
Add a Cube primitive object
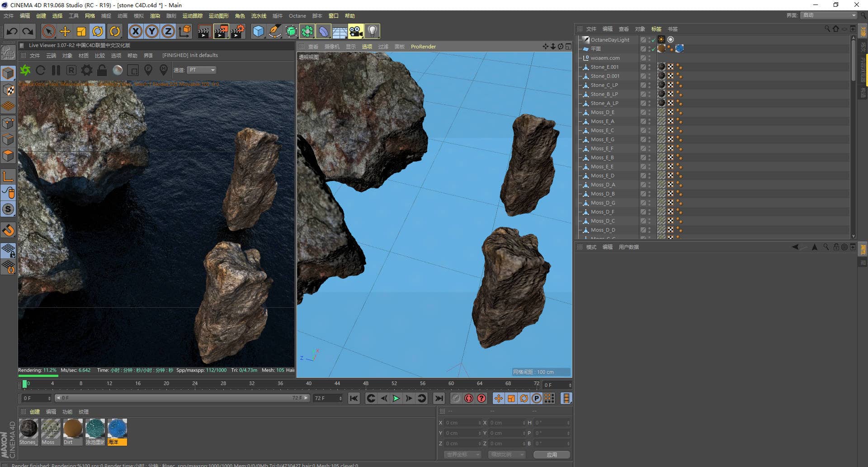[258, 31]
